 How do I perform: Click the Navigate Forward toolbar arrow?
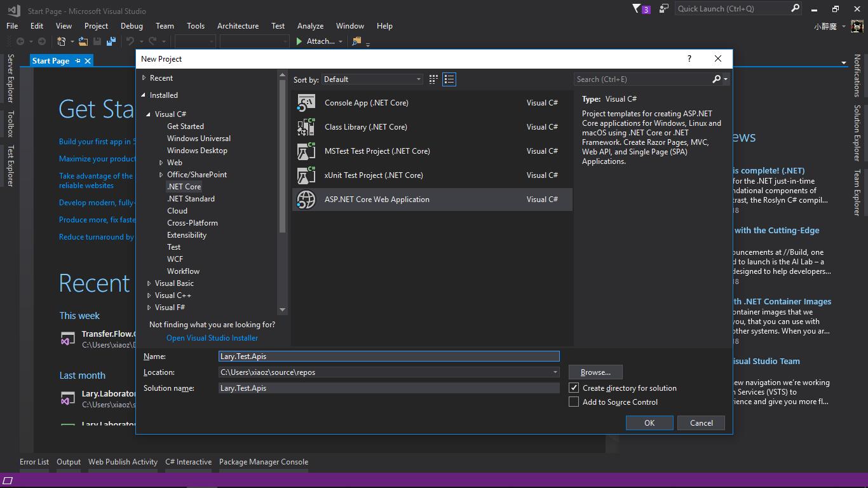[41, 41]
